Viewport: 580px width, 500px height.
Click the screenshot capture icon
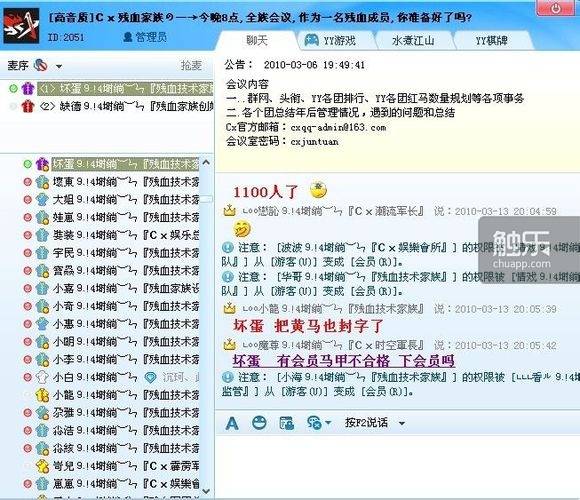coord(286,423)
